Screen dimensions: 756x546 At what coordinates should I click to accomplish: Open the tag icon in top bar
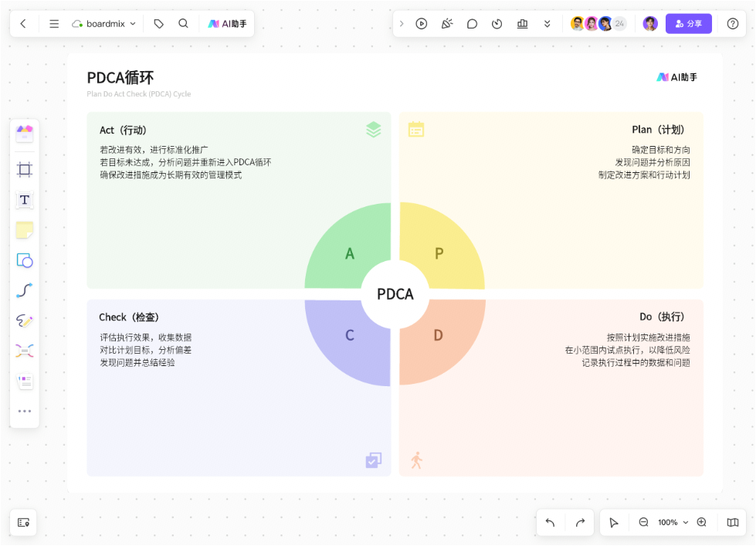click(x=158, y=24)
